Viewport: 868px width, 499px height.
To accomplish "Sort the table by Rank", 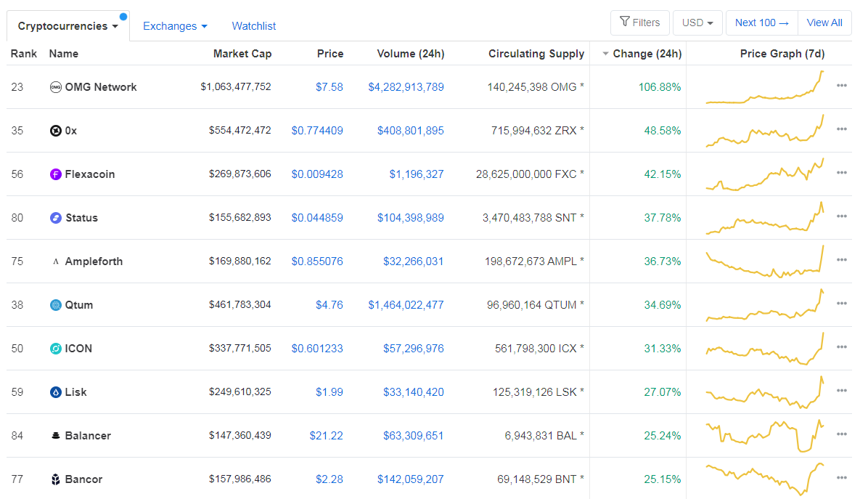I will coord(24,54).
